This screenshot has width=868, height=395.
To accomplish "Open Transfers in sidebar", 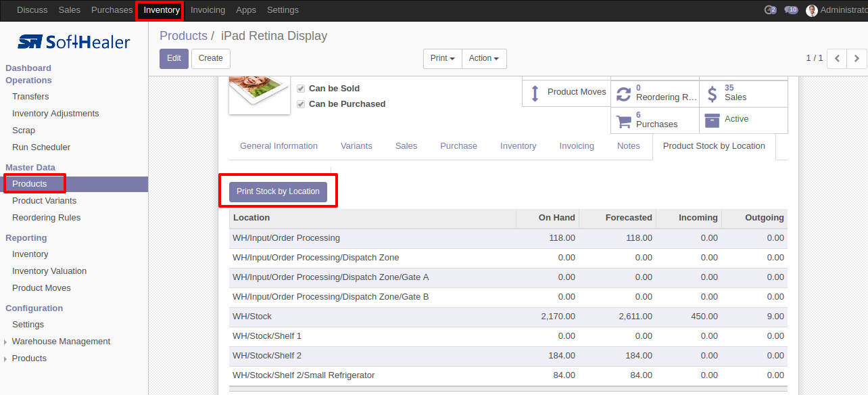I will (x=30, y=97).
